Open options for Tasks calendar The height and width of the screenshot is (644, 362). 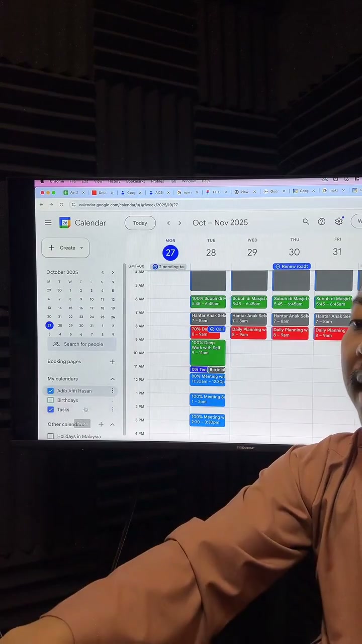pos(112,410)
